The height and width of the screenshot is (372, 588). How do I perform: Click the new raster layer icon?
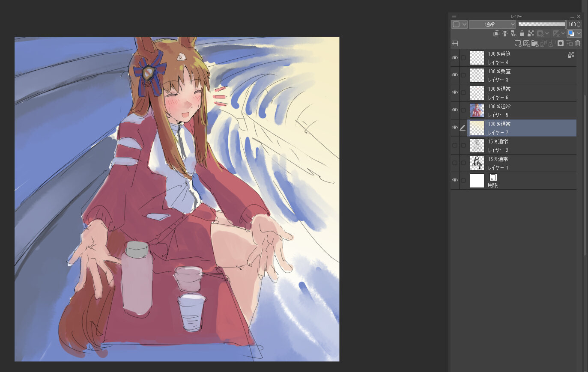(518, 43)
